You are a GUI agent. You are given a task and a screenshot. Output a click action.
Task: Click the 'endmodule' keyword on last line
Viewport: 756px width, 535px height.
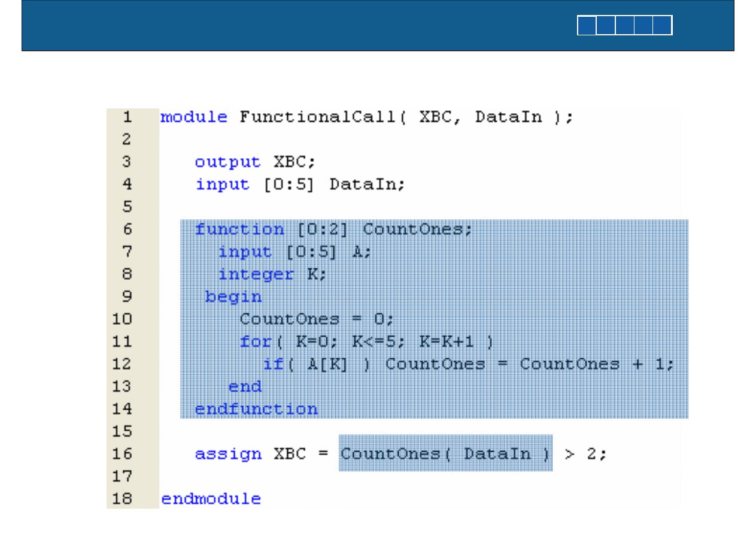tap(211, 498)
